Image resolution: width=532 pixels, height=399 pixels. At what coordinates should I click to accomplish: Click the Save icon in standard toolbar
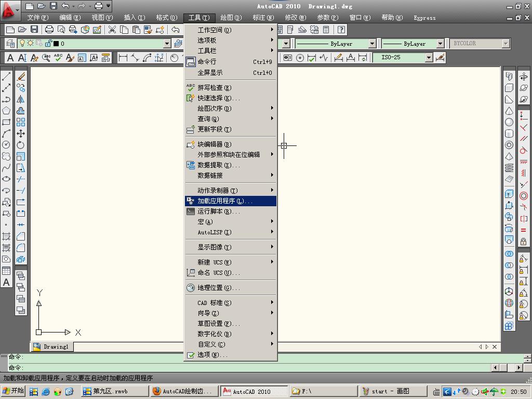pyautogui.click(x=34, y=30)
